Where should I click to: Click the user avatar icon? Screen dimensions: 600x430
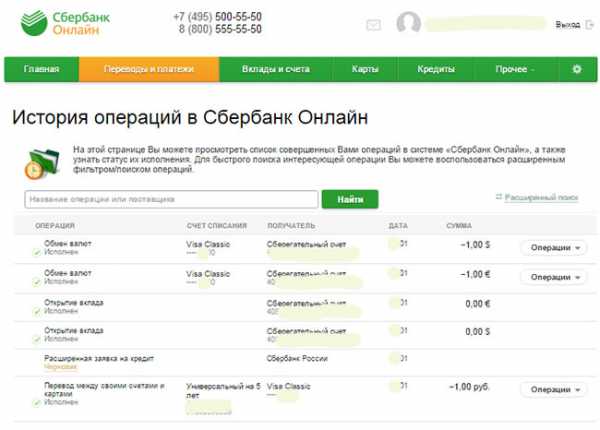(x=409, y=23)
